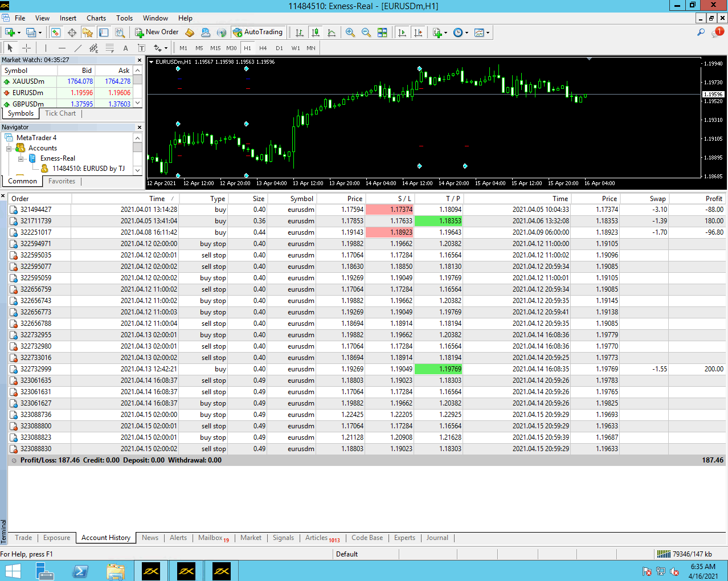The image size is (728, 581).
Task: Open the Profiles dropdown arrow
Action: click(x=40, y=33)
